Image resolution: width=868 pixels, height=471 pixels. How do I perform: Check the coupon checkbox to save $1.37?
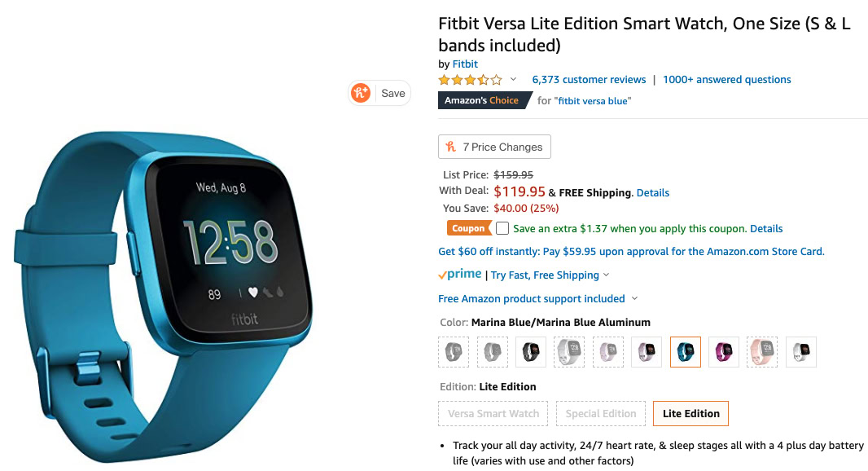pos(502,228)
